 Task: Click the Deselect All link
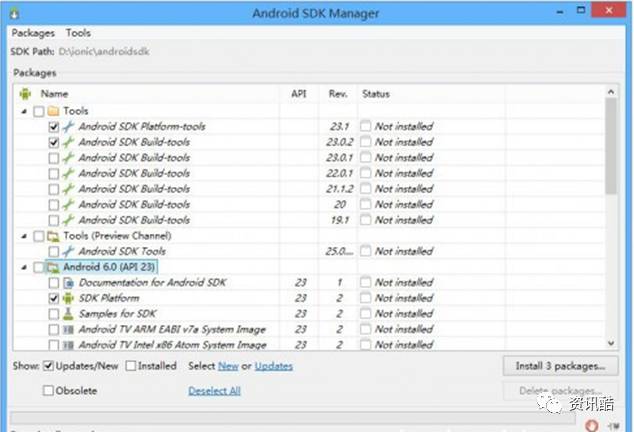tap(214, 391)
